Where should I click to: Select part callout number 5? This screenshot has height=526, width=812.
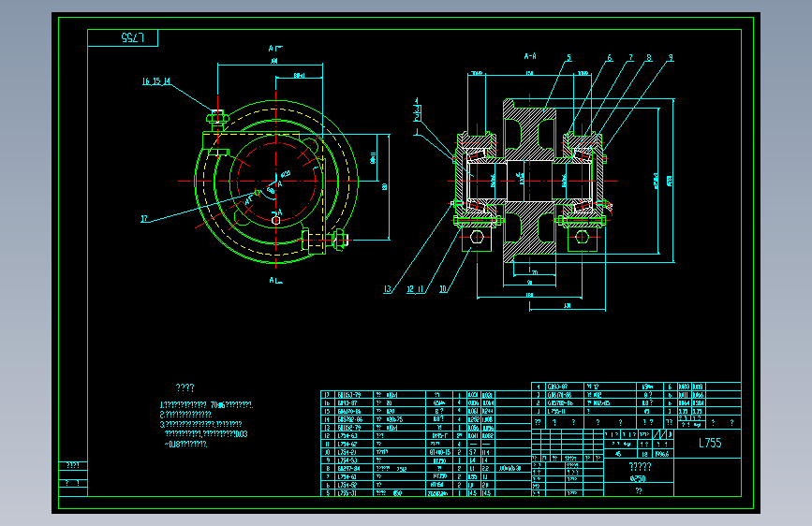(568, 57)
